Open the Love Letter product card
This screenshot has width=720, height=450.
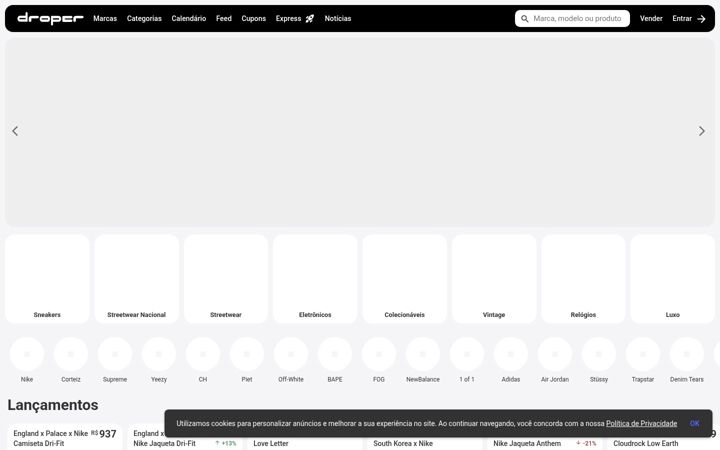point(304,444)
